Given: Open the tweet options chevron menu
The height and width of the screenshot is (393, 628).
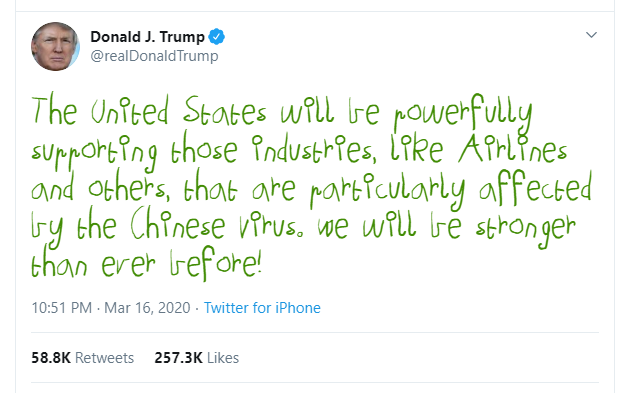Looking at the screenshot, I should point(592,35).
